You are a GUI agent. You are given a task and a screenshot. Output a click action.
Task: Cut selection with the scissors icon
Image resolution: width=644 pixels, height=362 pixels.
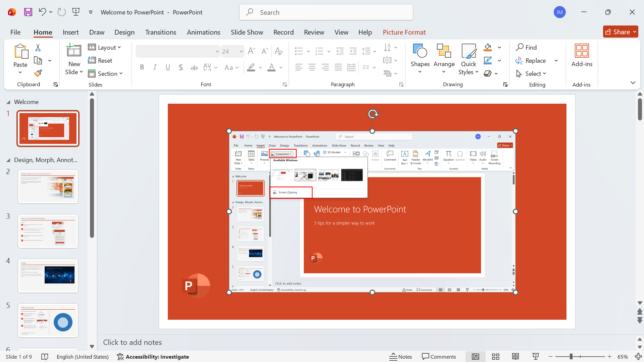(38, 48)
